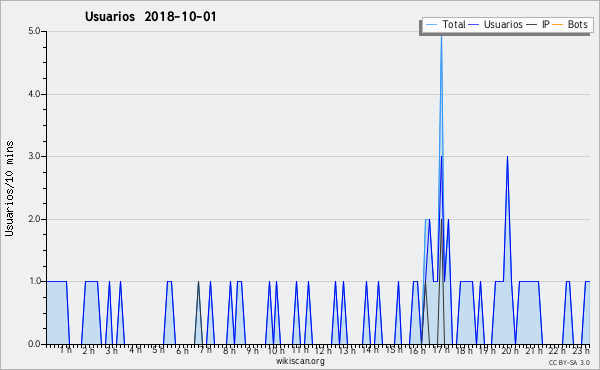Click the '2 h' x-axis label
600x370 pixels.
click(x=88, y=351)
